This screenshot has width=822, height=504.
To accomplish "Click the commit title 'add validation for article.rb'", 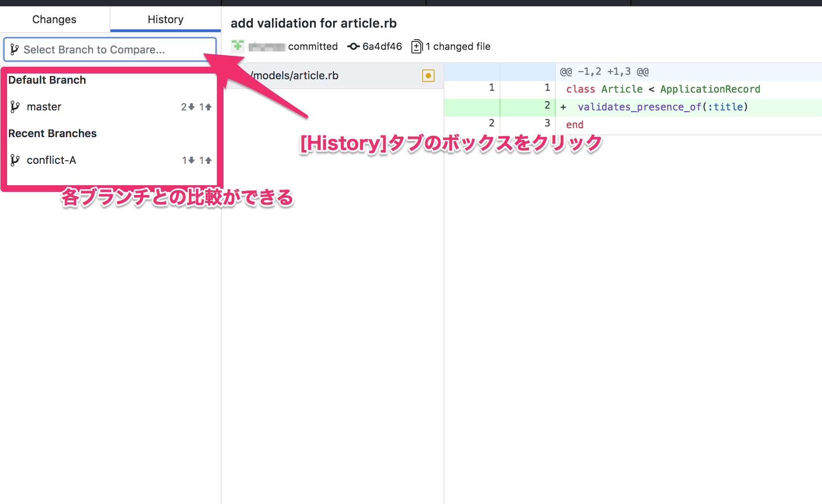I will [x=313, y=23].
